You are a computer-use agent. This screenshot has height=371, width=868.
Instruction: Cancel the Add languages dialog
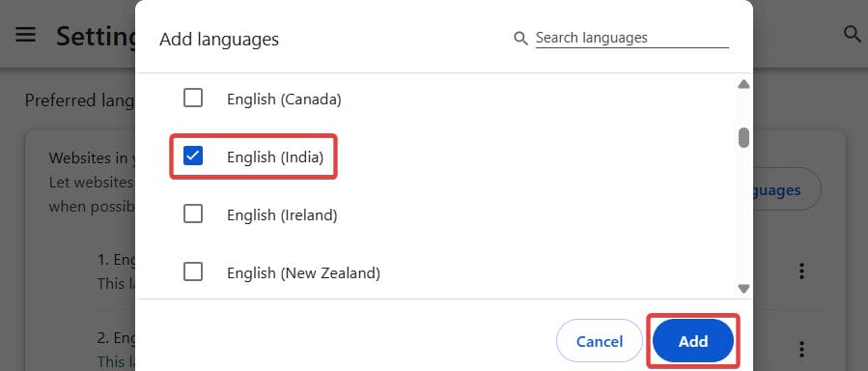coord(599,341)
